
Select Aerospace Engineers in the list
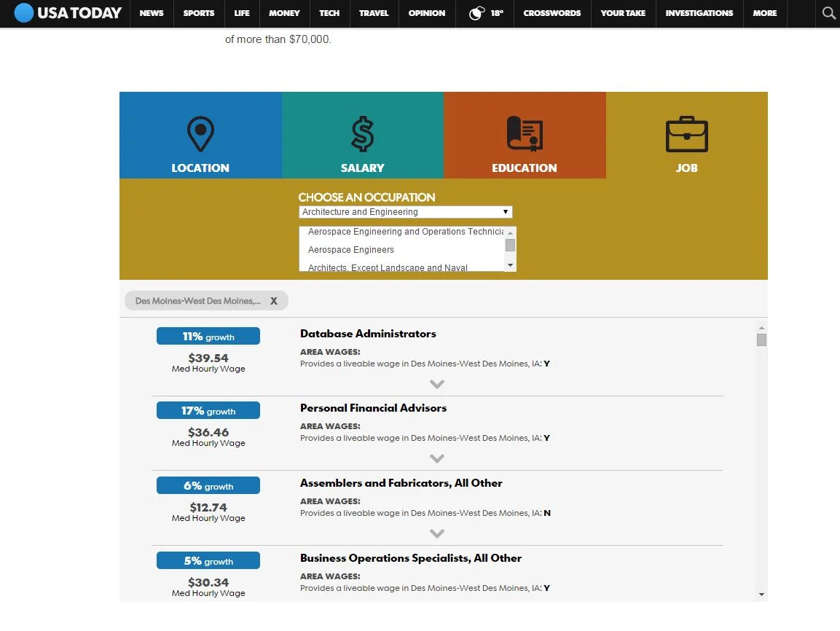pyautogui.click(x=351, y=250)
